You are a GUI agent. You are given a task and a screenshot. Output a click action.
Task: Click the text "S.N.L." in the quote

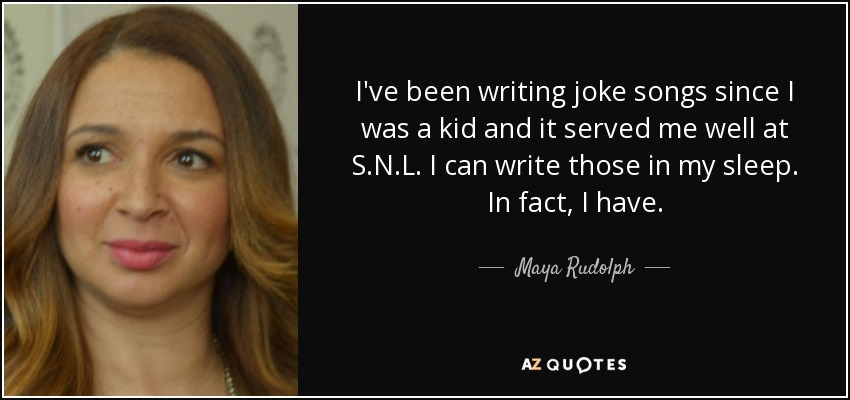(387, 166)
